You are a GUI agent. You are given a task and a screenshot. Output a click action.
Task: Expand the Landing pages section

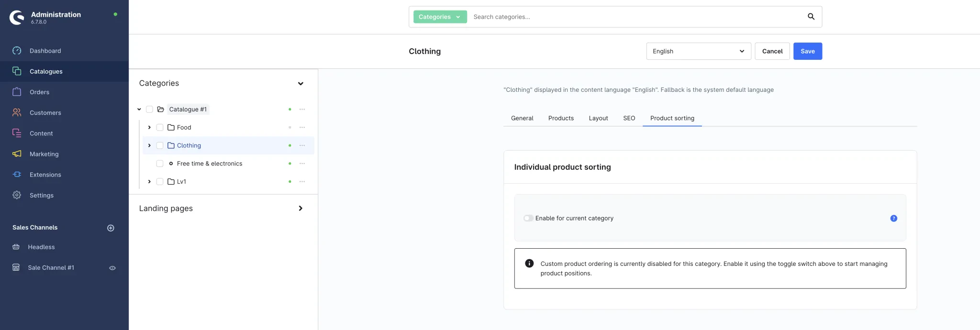(300, 209)
